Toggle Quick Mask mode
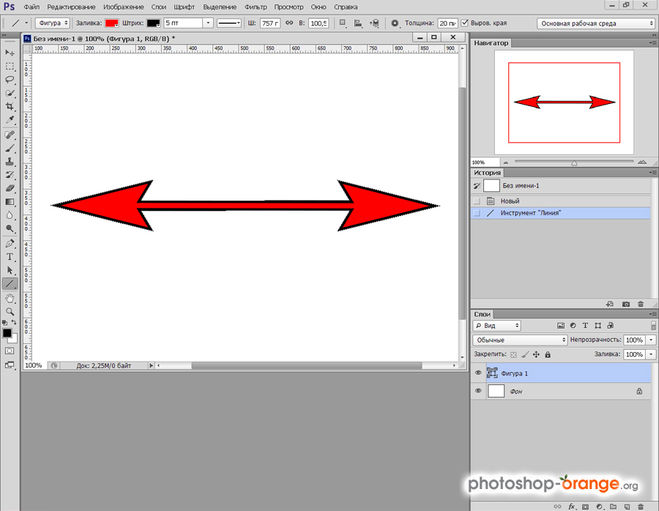Screen dimensions: 659x511 10,351
